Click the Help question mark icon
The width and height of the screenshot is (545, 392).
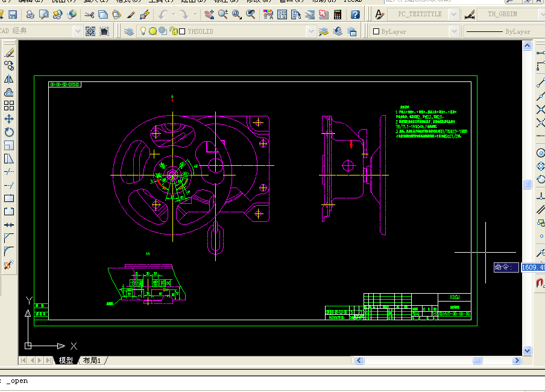click(355, 14)
